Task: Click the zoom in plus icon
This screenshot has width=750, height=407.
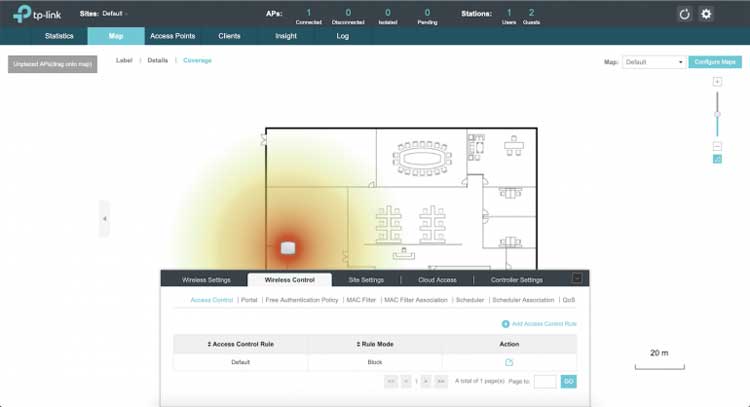Action: (x=717, y=81)
